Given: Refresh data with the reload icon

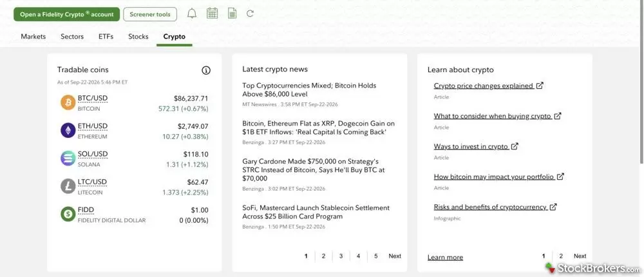Looking at the screenshot, I should click(x=250, y=14).
